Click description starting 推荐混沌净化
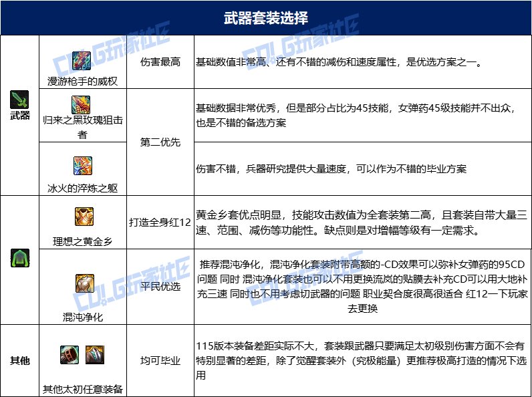 (362, 286)
